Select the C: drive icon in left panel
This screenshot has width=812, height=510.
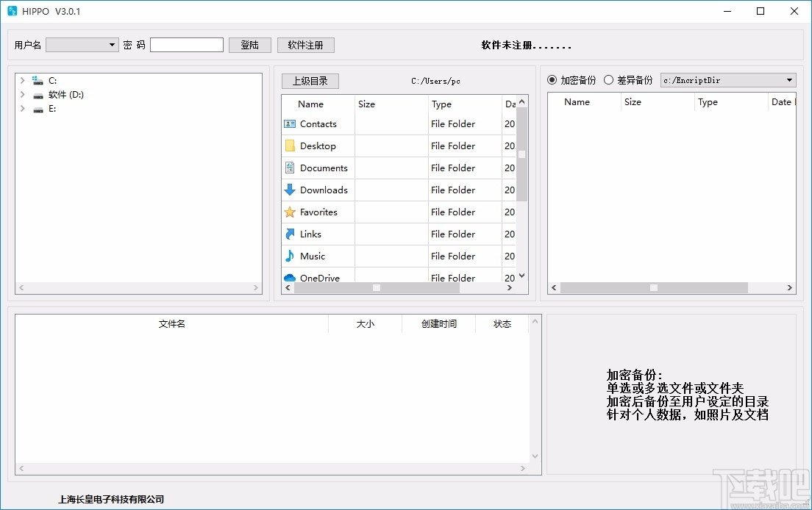point(38,80)
